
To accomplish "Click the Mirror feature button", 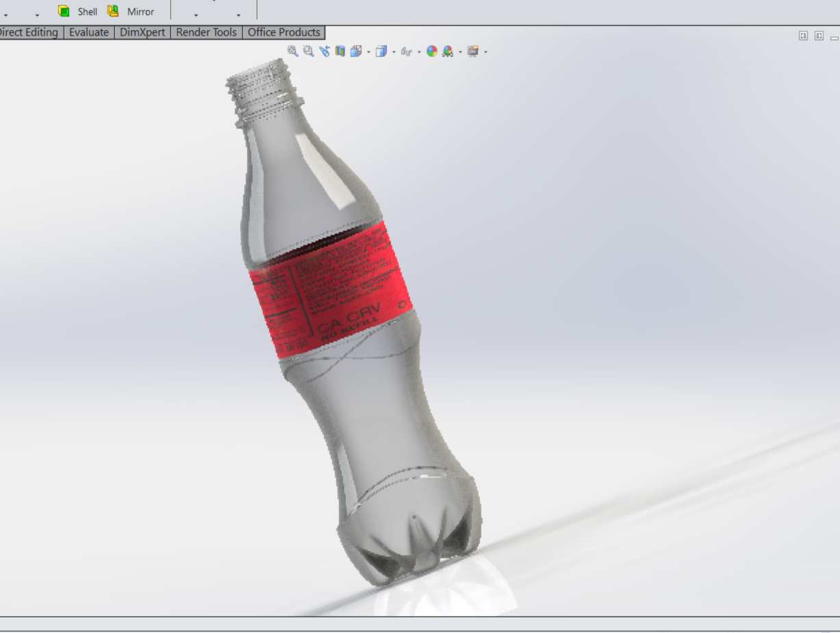I will [x=131, y=11].
